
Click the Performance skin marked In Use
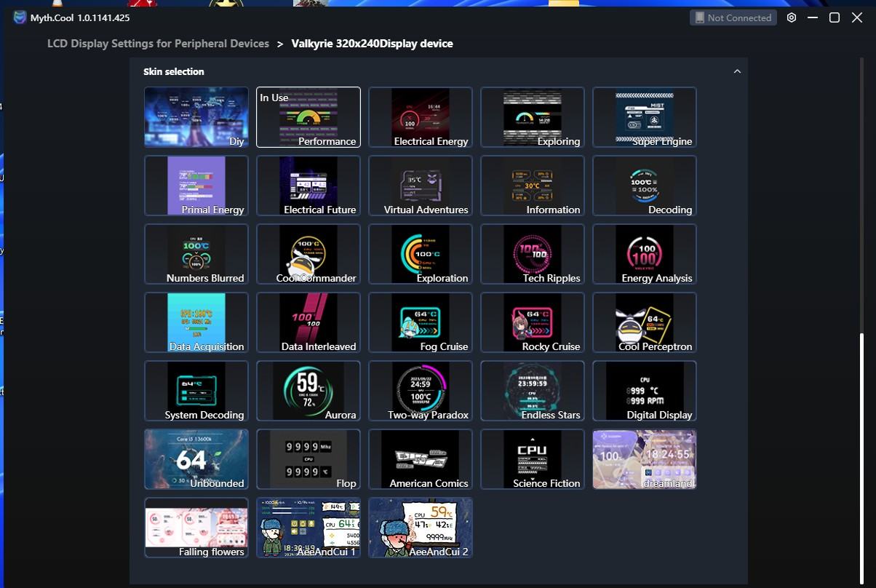[x=308, y=116]
